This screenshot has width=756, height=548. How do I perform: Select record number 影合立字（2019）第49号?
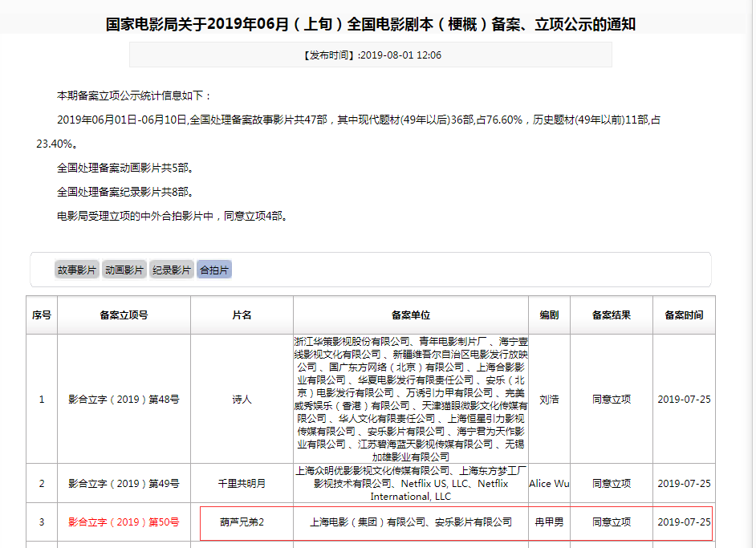tap(124, 484)
